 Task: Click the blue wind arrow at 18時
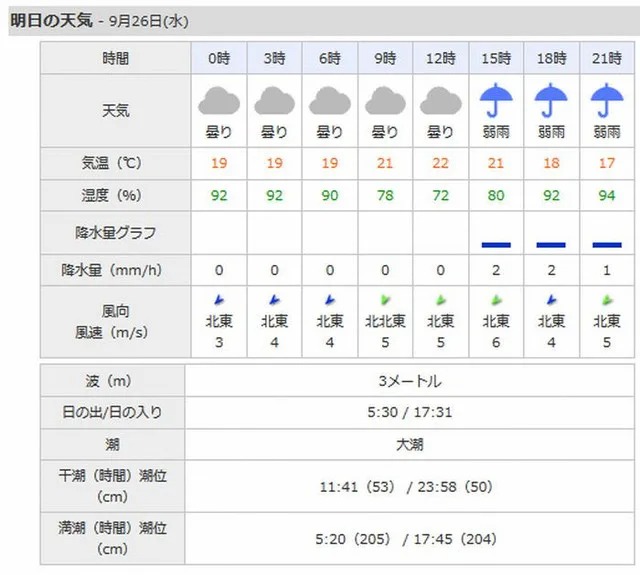551,300
